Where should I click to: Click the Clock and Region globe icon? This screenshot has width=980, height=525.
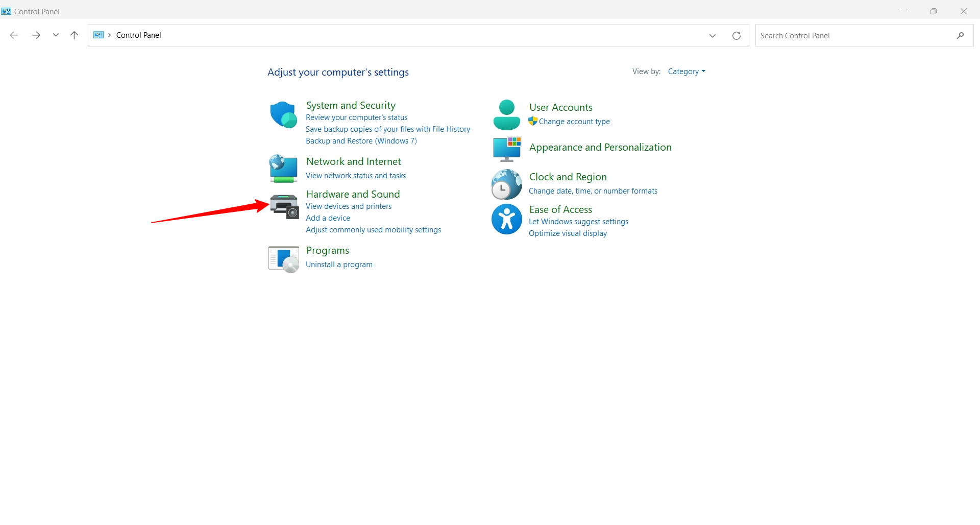(x=506, y=184)
